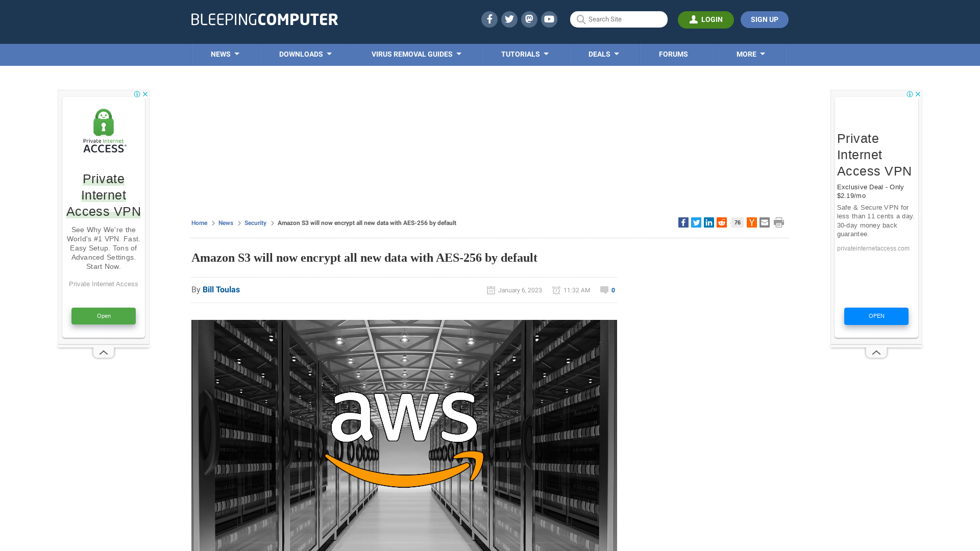Image resolution: width=980 pixels, height=551 pixels.
Task: Click the LOGIN button
Action: click(706, 19)
